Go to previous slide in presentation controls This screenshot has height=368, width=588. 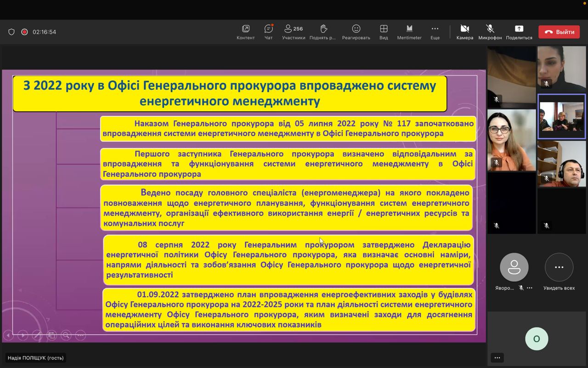click(8, 335)
